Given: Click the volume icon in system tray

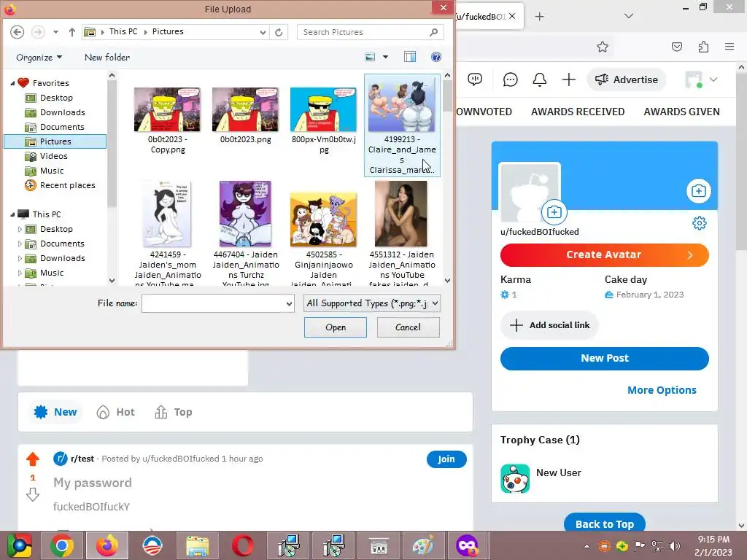Looking at the screenshot, I should pos(675,546).
